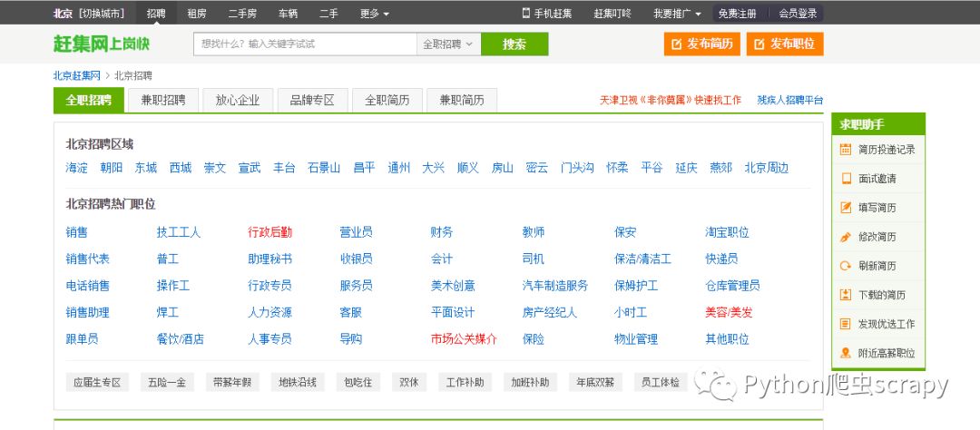The width and height of the screenshot is (980, 430).
Task: Click the modify resume (修改简历) icon
Action: pyautogui.click(x=846, y=237)
